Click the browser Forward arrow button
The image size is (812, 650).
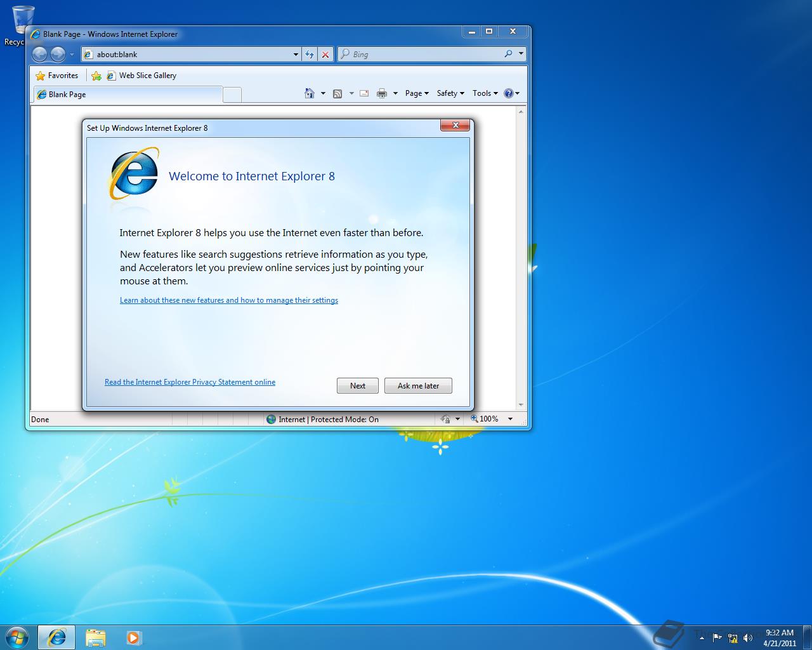pyautogui.click(x=58, y=54)
